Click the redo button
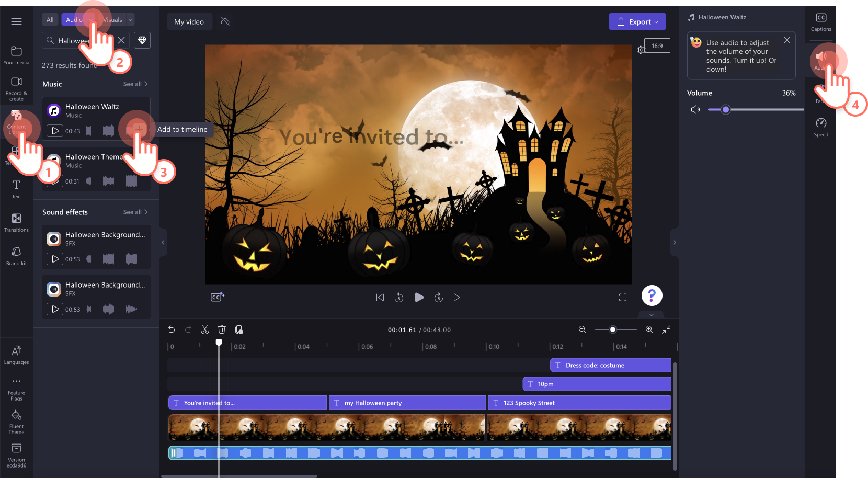868x478 pixels. (x=188, y=329)
